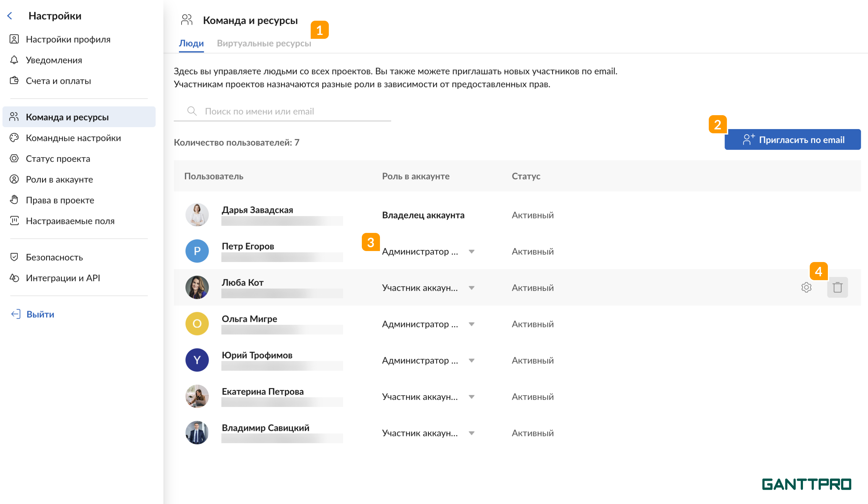Expand the role selector for Владимир Савицкий
The width and height of the screenshot is (868, 504).
point(472,433)
